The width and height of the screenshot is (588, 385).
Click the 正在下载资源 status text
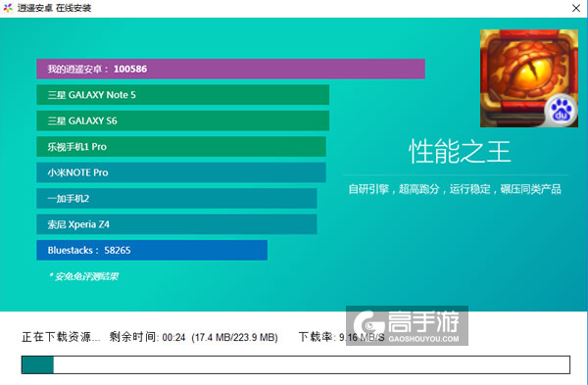61,337
